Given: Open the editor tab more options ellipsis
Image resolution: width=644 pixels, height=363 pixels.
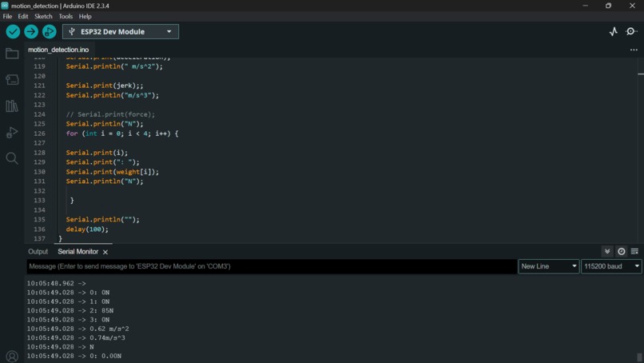Looking at the screenshot, I should click(x=634, y=50).
